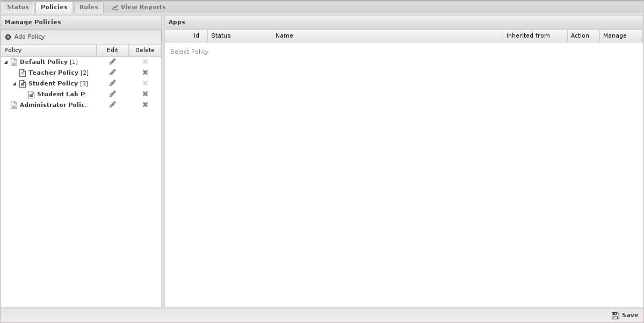Screen dimensions: 644x323
Task: Click the Apps panel title
Action: pyautogui.click(x=177, y=22)
